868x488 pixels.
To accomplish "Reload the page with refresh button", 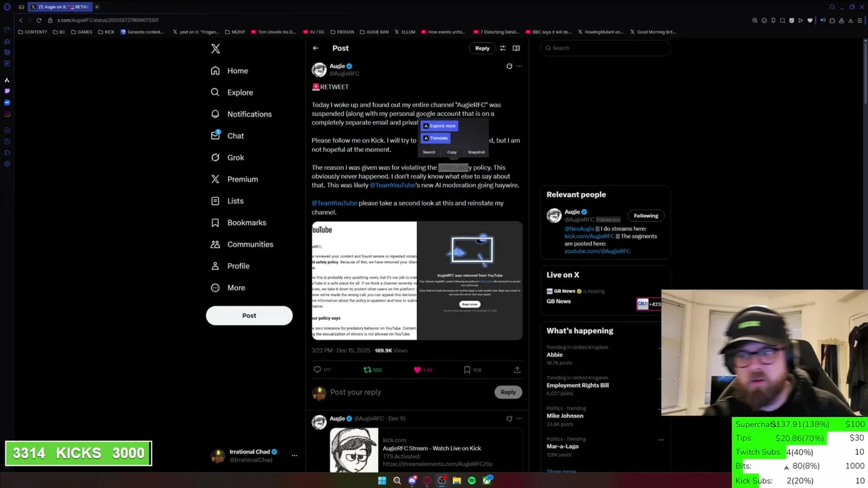I will pyautogui.click(x=39, y=20).
